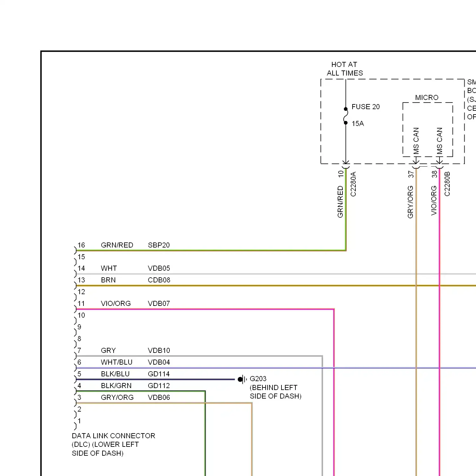476x476 pixels.
Task: Click pin 38 label at C2280B
Action: (434, 174)
